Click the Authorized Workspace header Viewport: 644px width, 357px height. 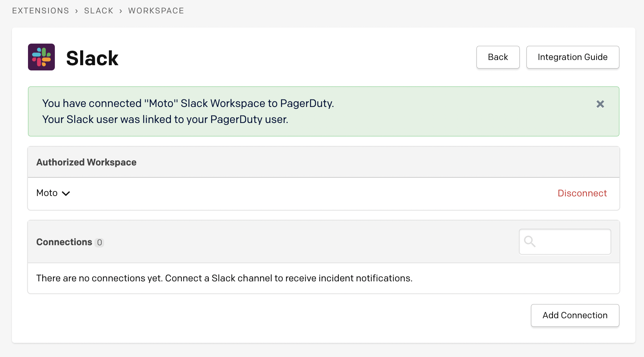click(86, 162)
